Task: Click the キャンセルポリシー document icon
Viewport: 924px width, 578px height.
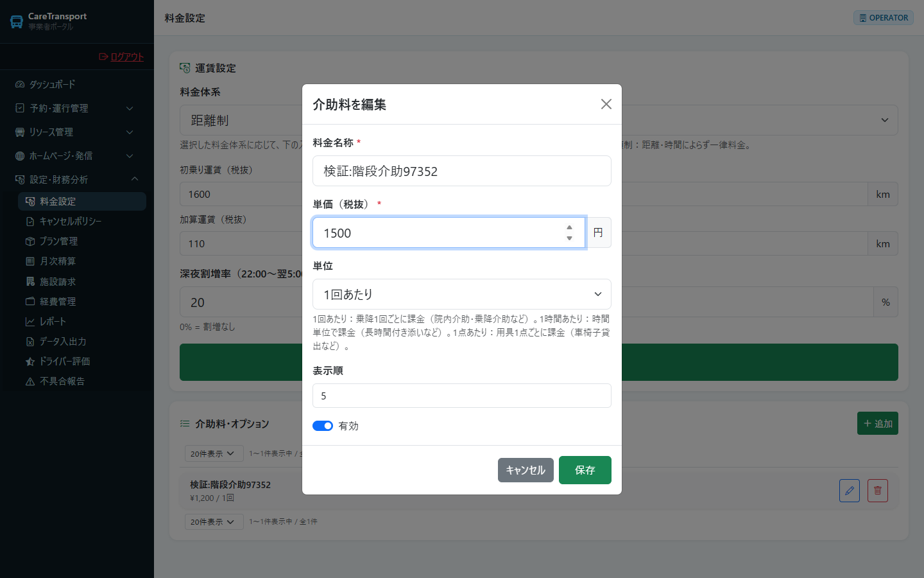Action: click(30, 221)
